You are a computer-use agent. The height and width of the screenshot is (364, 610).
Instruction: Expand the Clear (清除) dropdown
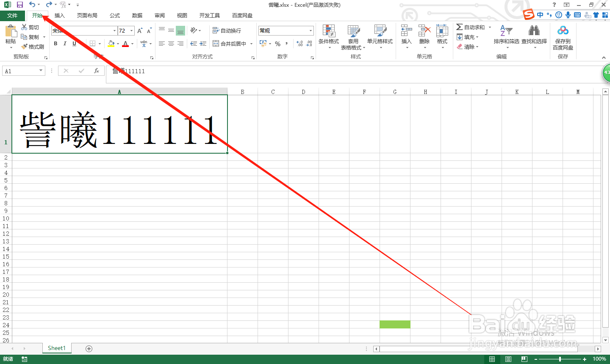[469, 47]
